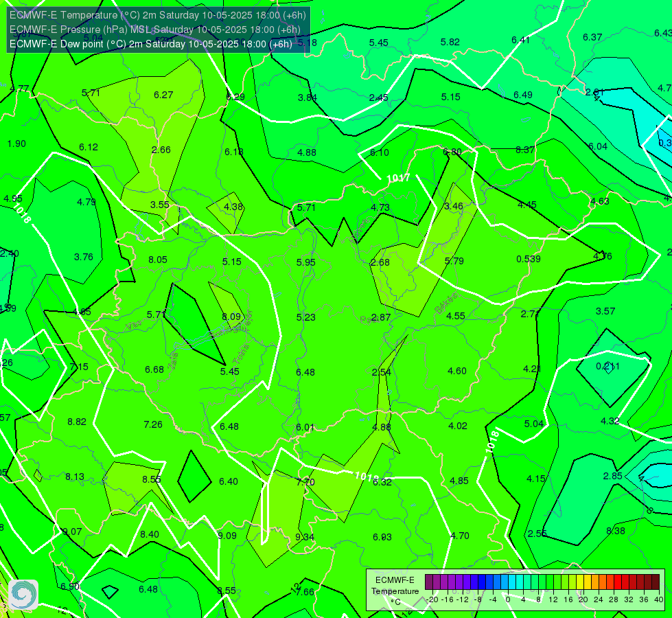672x618 pixels.
Task: Click the ECMWF-E Temperature °C legend title
Action: 395,591
